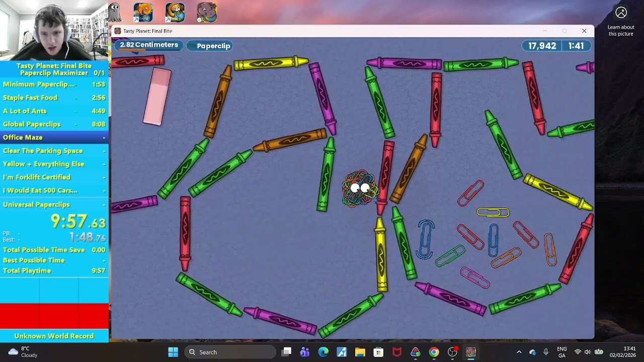This screenshot has width=644, height=362.
Task: Show hidden tray icons with the chevron
Action: (519, 352)
